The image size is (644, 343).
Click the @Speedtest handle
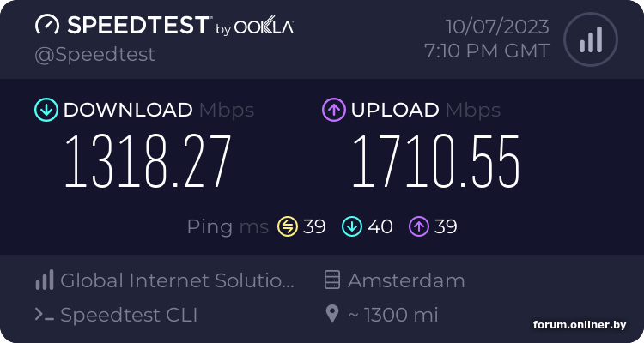tap(94, 54)
